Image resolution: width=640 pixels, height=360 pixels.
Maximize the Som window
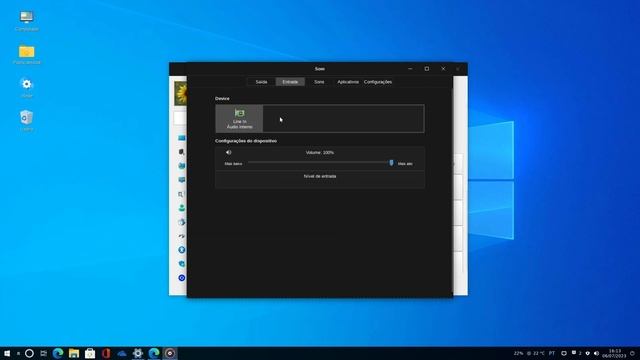427,69
